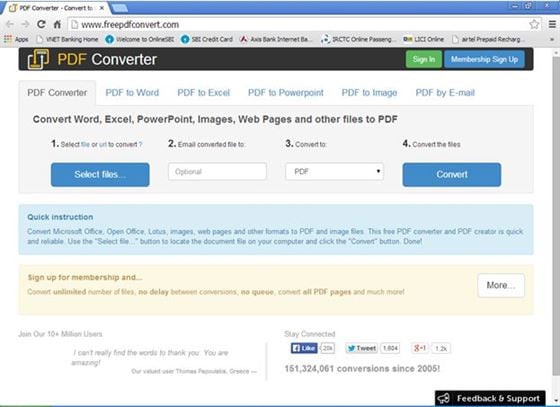This screenshot has height=407, width=560.
Task: Click the Facebook Like button
Action: 304,348
